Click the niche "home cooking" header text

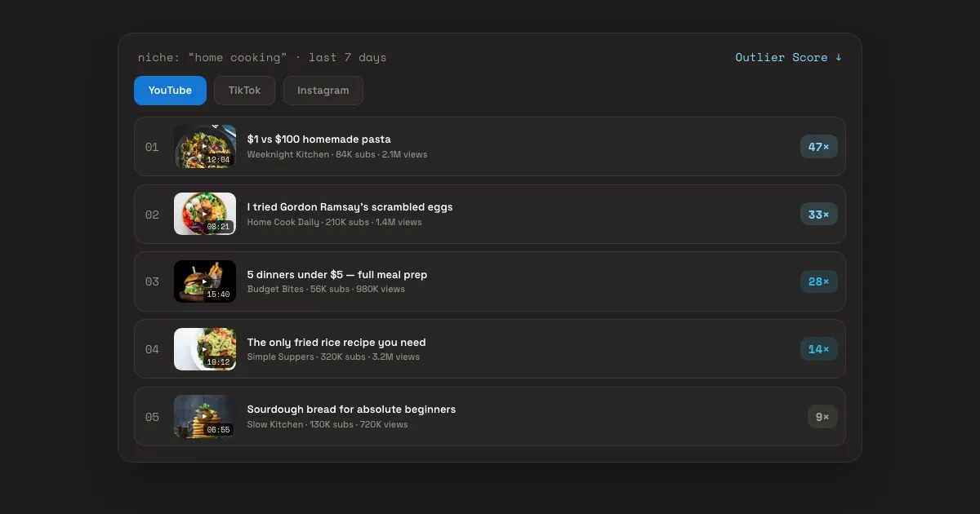[x=262, y=57]
